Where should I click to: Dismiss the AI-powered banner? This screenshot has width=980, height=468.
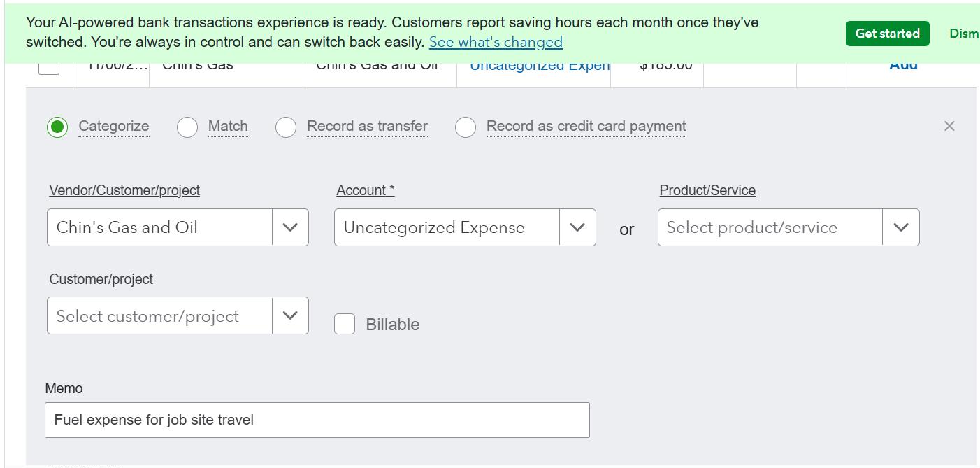pyautogui.click(x=965, y=34)
